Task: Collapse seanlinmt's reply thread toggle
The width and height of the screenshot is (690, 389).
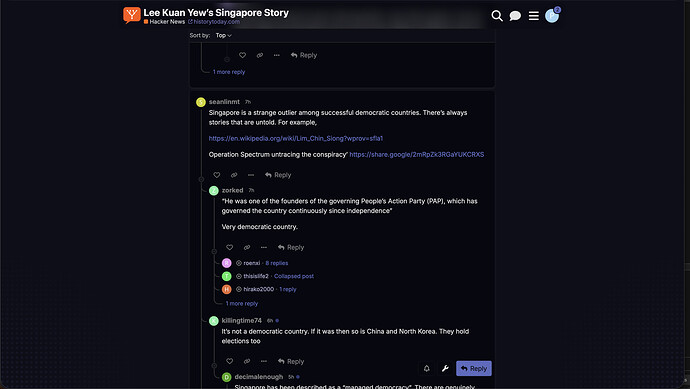Action: click(201, 179)
